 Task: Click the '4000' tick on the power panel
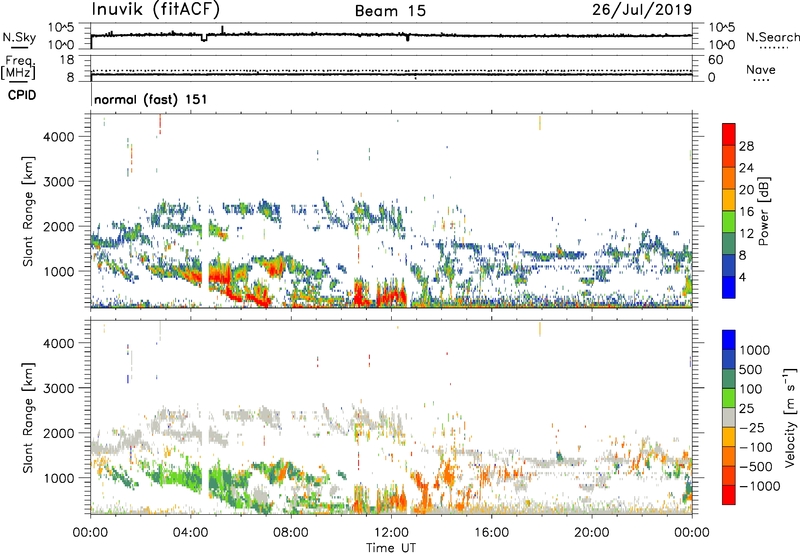(59, 137)
